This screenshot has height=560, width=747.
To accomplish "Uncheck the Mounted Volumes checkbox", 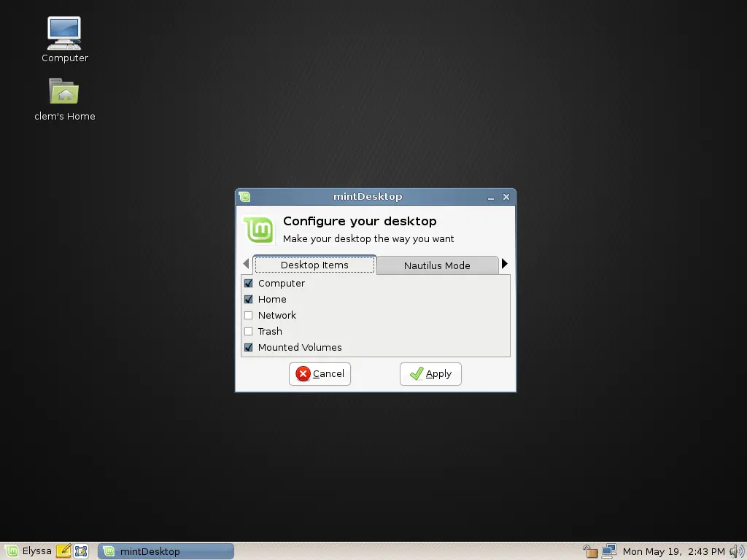I will pos(248,348).
